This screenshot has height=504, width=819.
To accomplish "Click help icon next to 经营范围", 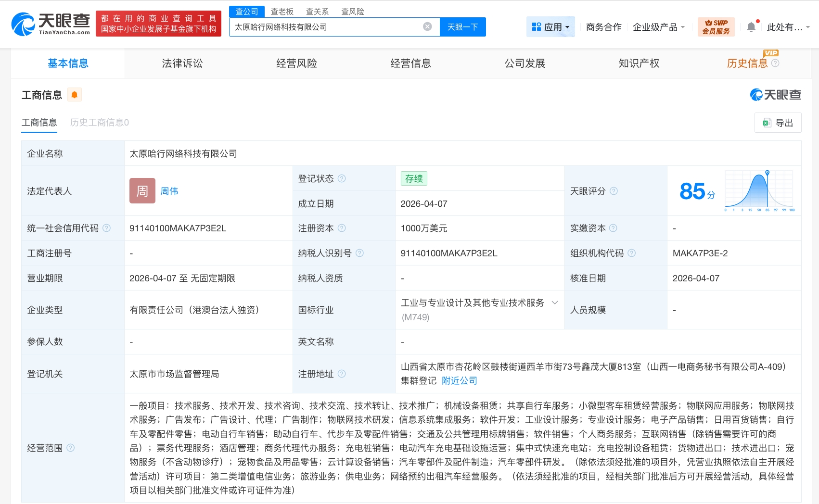I will [71, 448].
